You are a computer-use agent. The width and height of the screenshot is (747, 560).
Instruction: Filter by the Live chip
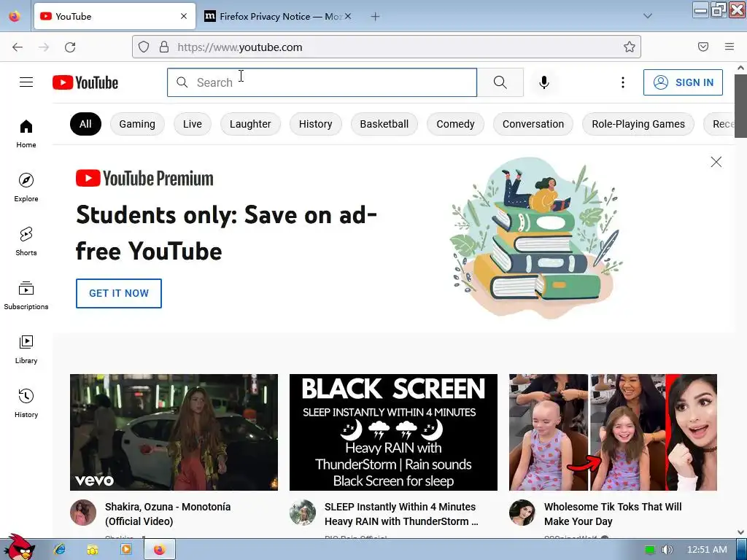click(193, 124)
